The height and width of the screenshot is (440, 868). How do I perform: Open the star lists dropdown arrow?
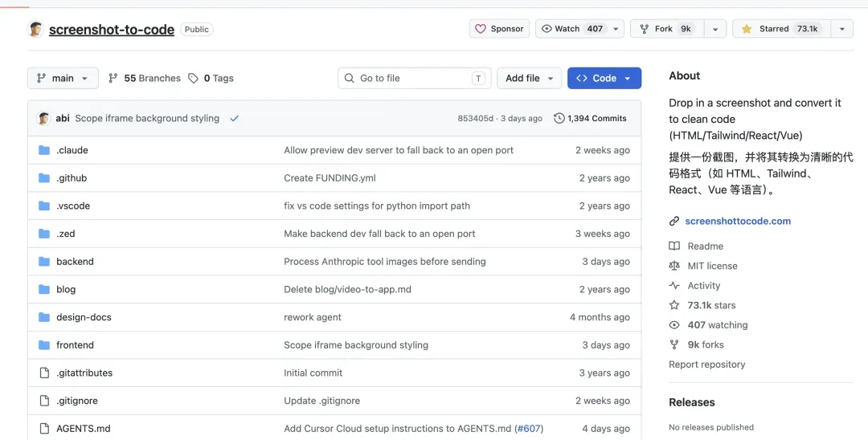(x=842, y=29)
